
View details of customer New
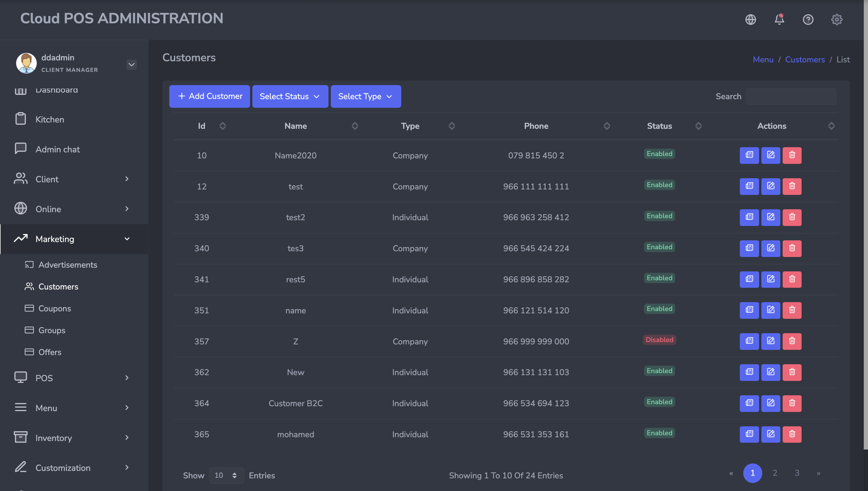[749, 372]
